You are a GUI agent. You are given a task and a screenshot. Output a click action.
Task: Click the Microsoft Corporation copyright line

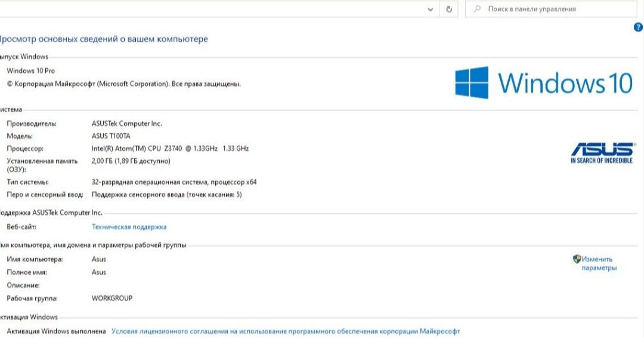[x=123, y=84]
